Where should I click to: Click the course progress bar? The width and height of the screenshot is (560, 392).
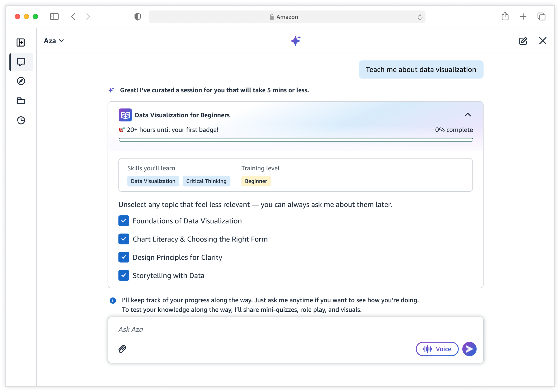(296, 140)
